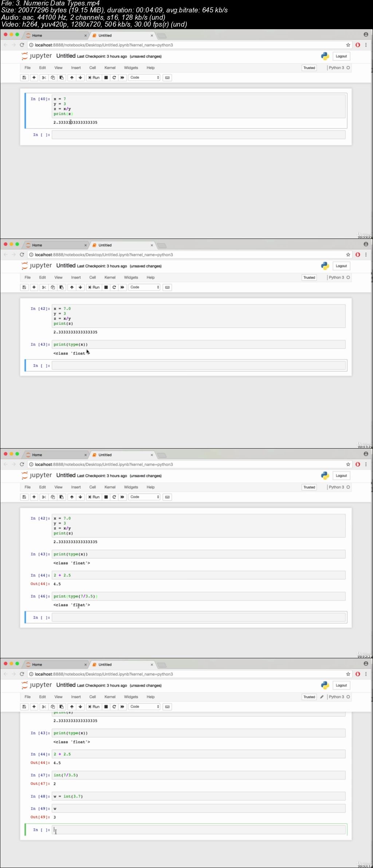Browser three-dot menu icon in In [46] frame
Viewport: 373px width, 868px height.
pyautogui.click(x=366, y=464)
